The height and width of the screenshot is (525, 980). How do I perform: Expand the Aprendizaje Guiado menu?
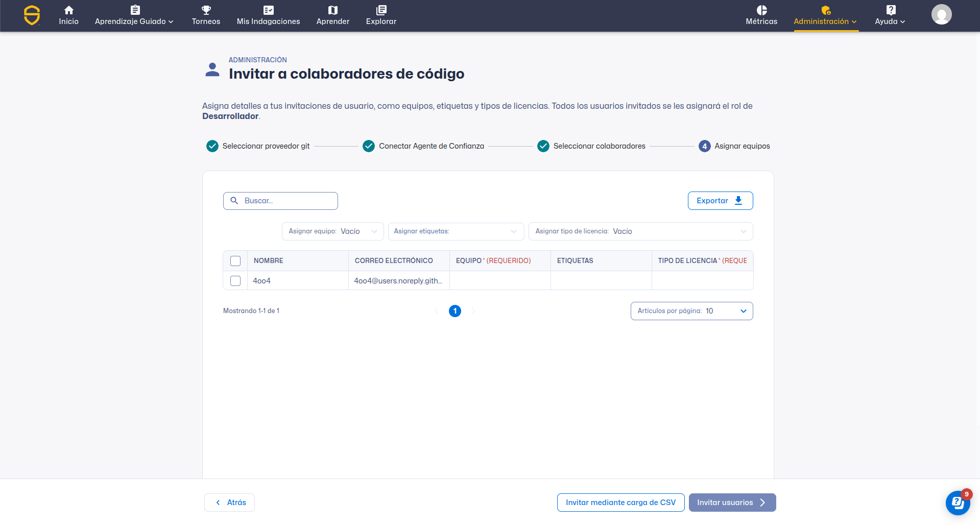coord(134,15)
